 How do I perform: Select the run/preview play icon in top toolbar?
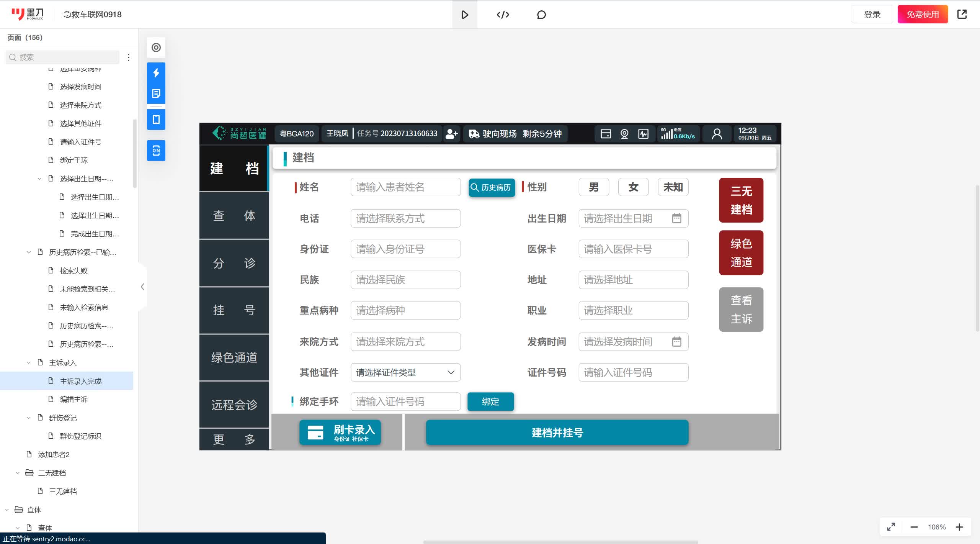[x=464, y=15]
